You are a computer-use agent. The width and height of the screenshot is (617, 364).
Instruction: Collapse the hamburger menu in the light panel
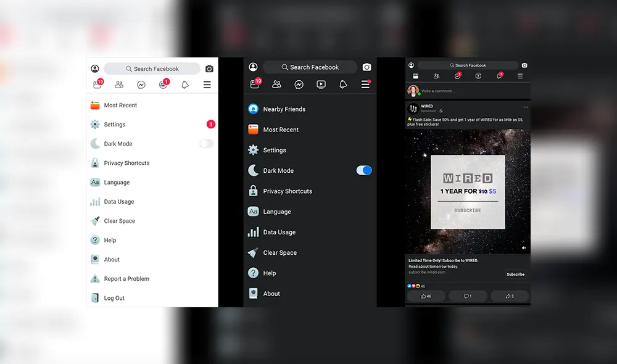[x=207, y=85]
